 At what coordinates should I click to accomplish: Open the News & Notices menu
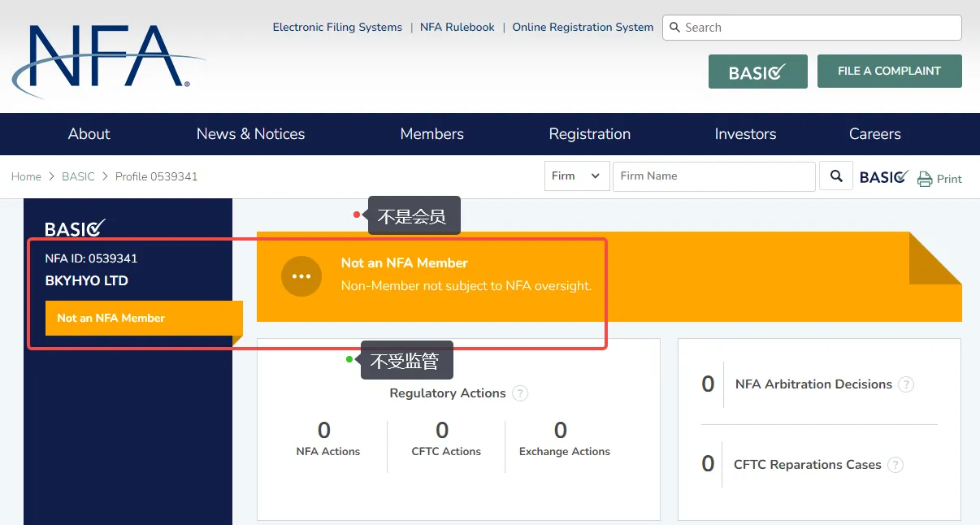250,134
